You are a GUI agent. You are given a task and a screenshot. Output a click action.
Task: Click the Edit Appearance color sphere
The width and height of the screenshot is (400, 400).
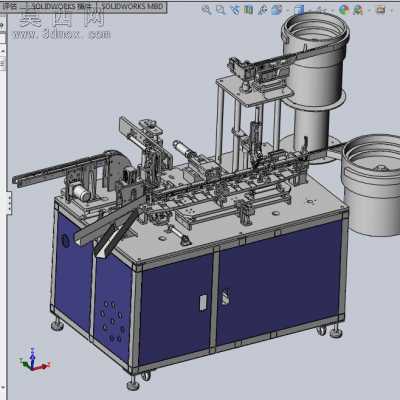[344, 10]
